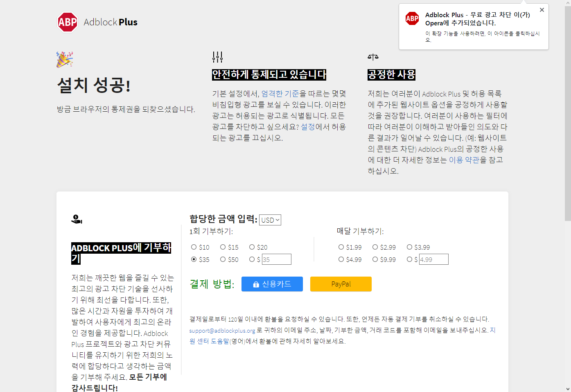Click the scrollbar down arrow
Viewport: 571px width, 392px height.
(x=568, y=389)
